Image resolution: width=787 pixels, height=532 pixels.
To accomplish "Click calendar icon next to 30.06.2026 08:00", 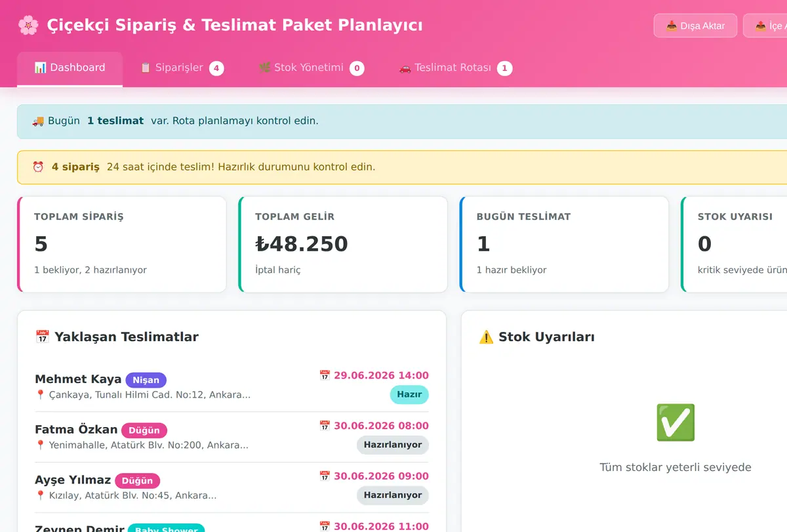I will [325, 426].
